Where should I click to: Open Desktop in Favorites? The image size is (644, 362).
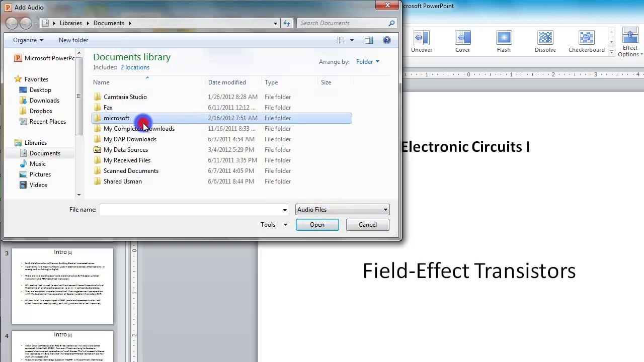click(x=40, y=90)
